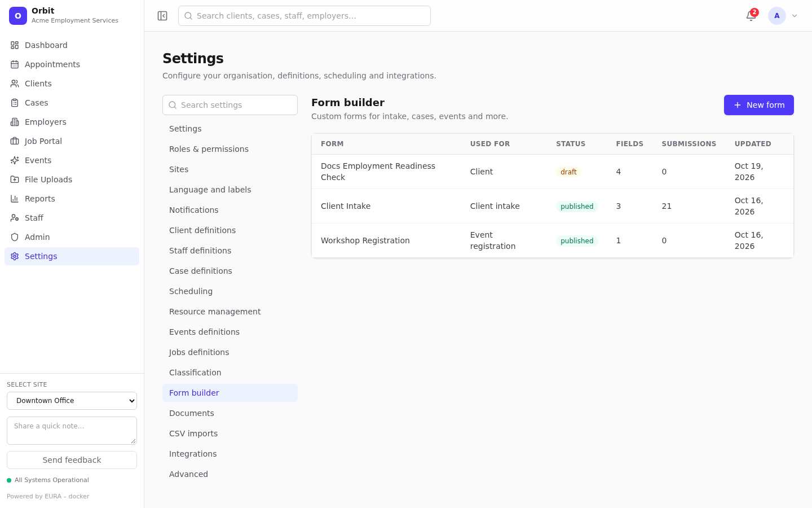The height and width of the screenshot is (508, 812).
Task: Open Roles & permissions settings
Action: [x=230, y=149]
